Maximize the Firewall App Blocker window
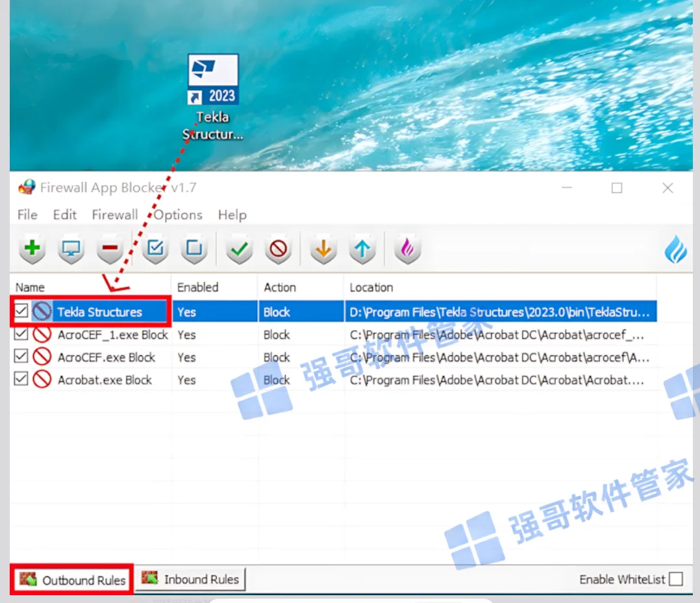The height and width of the screenshot is (603, 700). [617, 188]
